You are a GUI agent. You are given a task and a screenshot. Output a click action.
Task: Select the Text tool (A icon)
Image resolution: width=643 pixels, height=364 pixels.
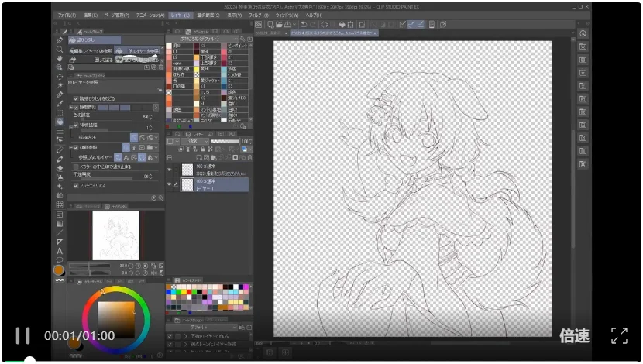60,251
